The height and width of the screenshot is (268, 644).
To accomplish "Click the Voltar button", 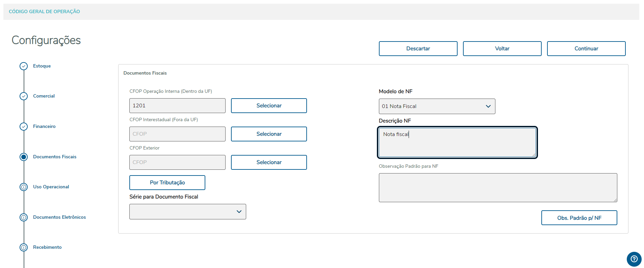I will (502, 49).
